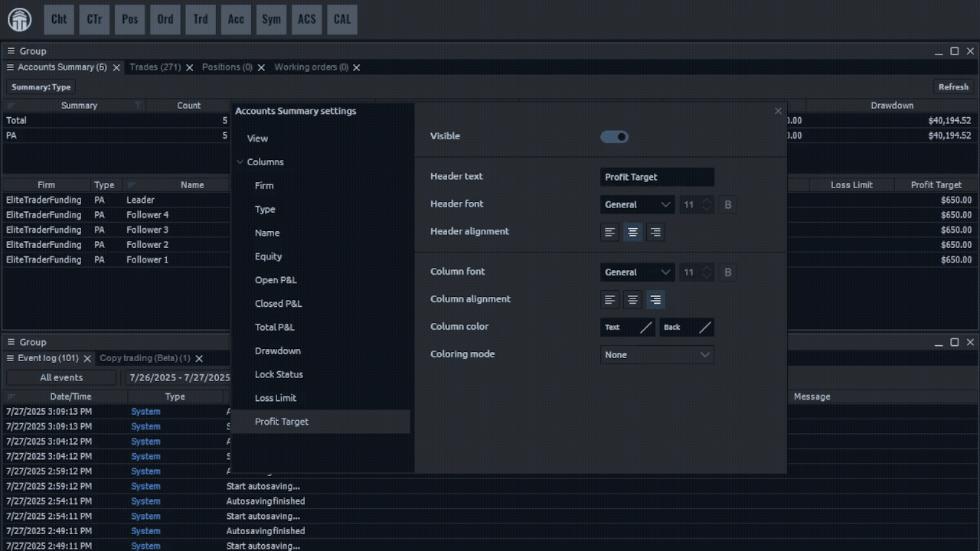The width and height of the screenshot is (980, 551).
Task: Open the Sym symbols toolbar icon
Action: click(x=271, y=20)
